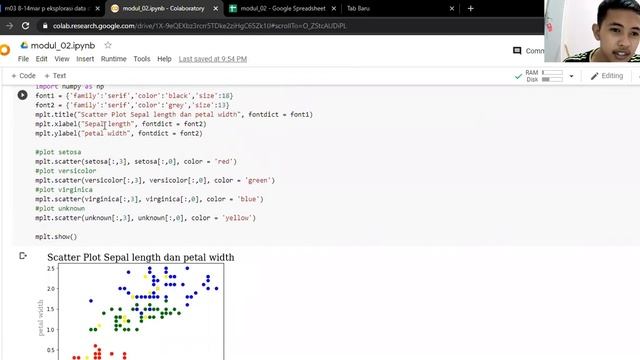Click the cell output toggle icon
Viewport: 640px width, 360px height.
23,256
